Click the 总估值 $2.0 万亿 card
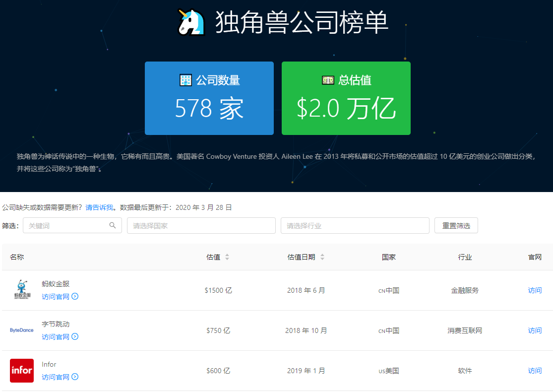 click(x=346, y=98)
